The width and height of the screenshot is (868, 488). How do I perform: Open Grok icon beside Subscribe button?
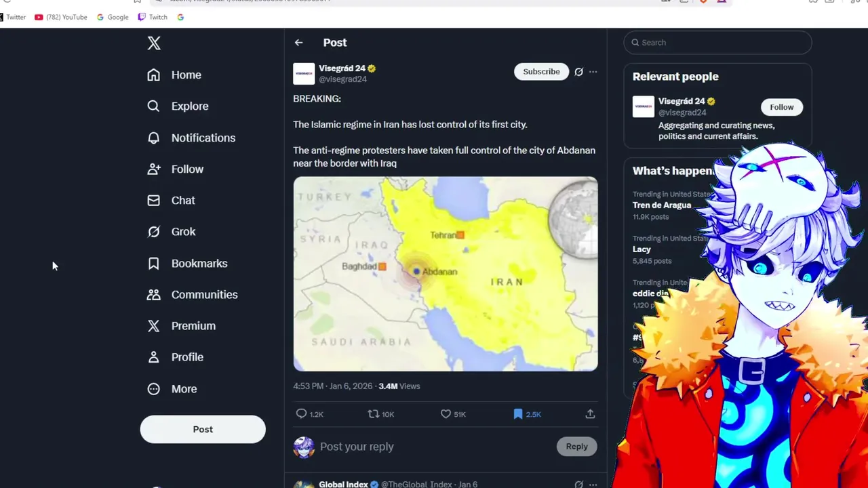(x=578, y=72)
